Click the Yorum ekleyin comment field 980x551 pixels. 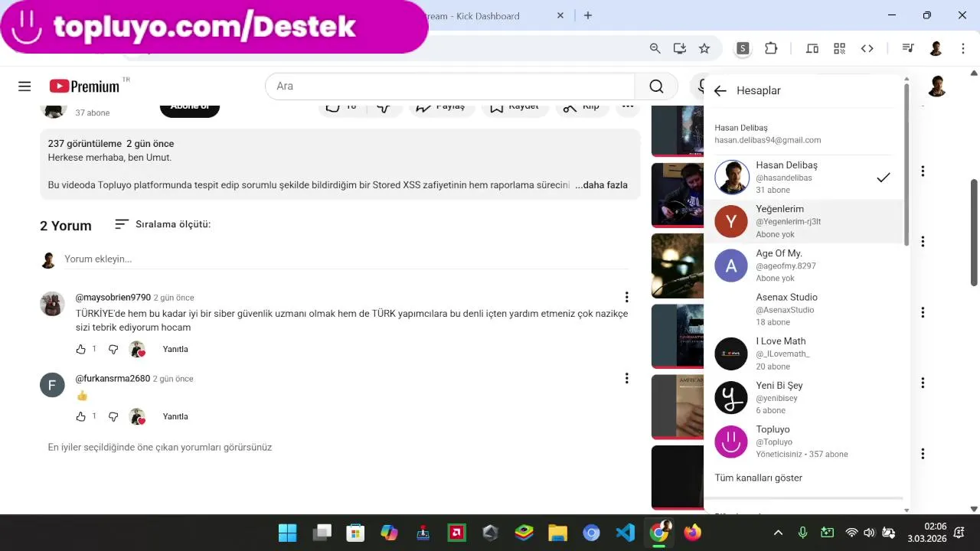[x=345, y=259]
